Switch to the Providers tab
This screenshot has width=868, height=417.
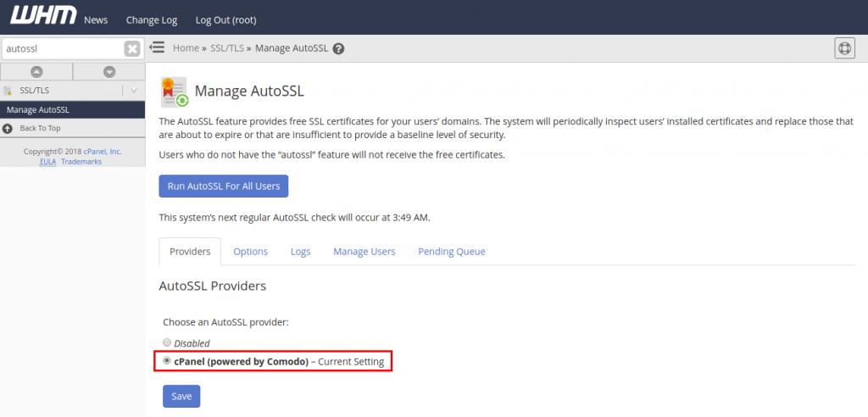tap(190, 252)
